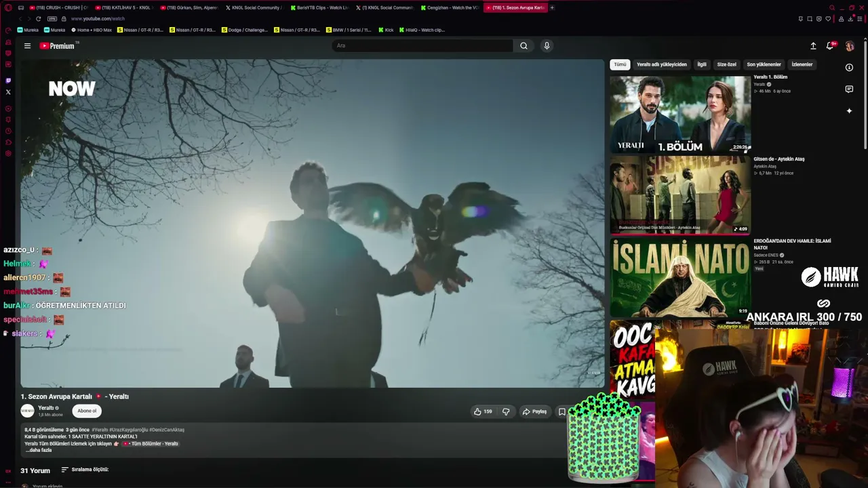Screen dimensions: 868x488
Task: Open the 'Tüm Bölümler - Yeraltı' link
Action: click(x=151, y=444)
